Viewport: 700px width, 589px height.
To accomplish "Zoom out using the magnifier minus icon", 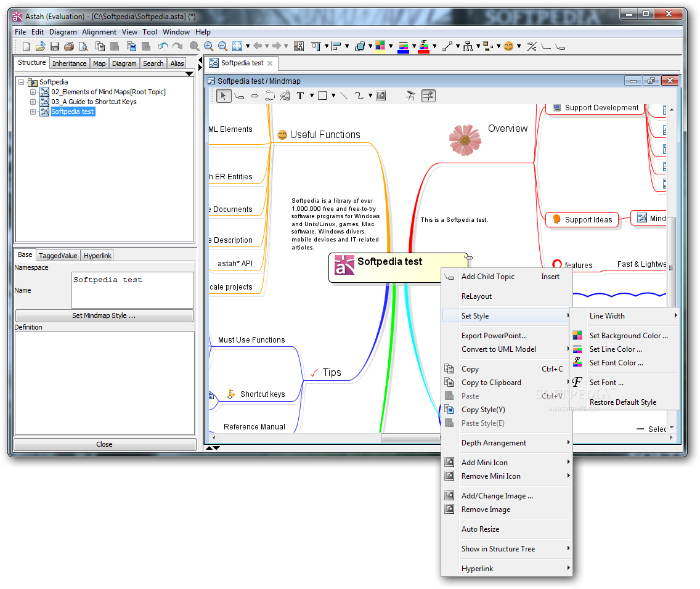I will [223, 46].
